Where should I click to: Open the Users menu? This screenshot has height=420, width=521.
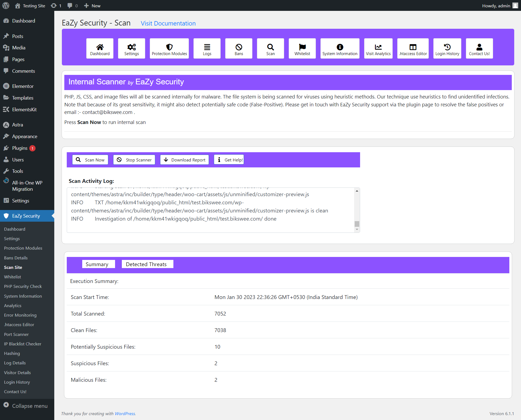coord(27,160)
